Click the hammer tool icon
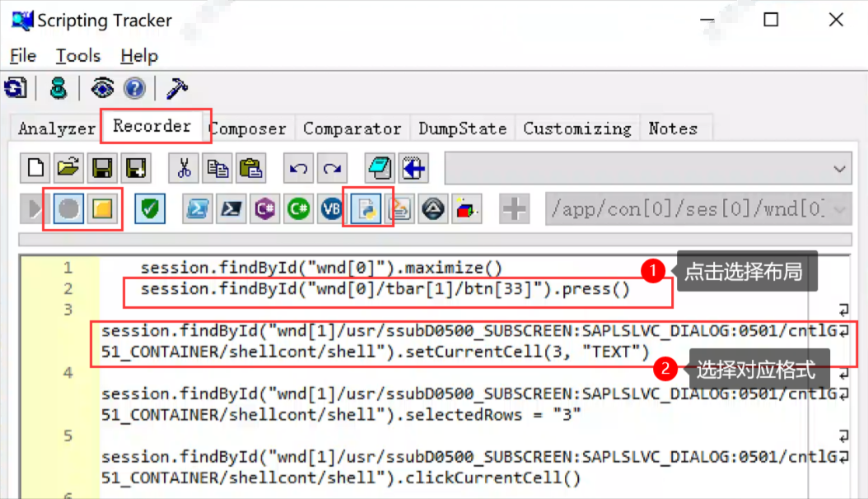This screenshot has width=868, height=499. (x=177, y=88)
